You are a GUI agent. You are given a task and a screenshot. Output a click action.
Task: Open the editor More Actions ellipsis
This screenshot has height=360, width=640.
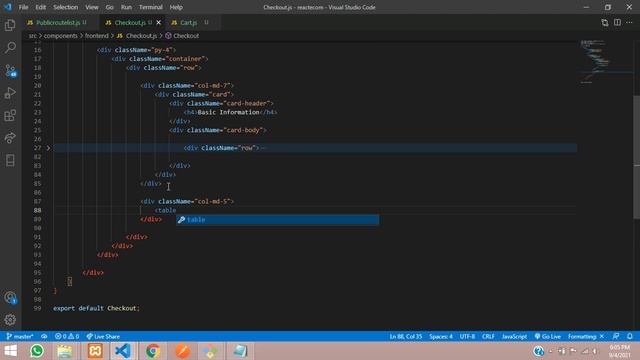coord(629,22)
